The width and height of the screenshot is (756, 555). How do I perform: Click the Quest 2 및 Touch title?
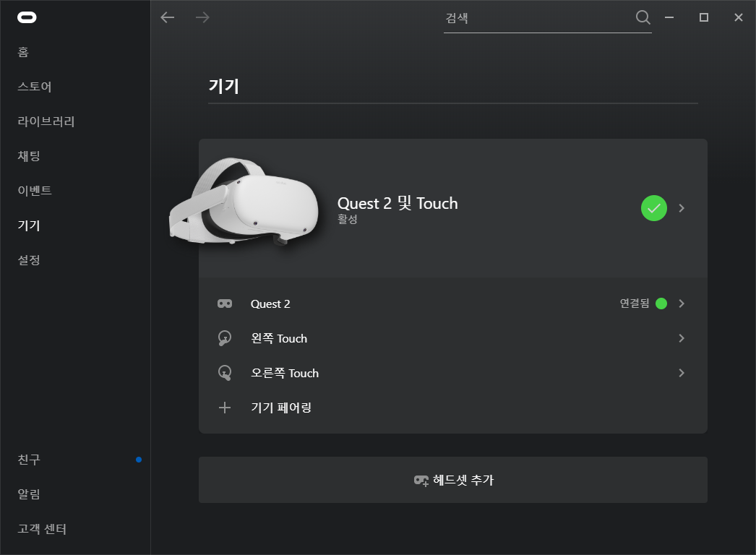click(x=398, y=204)
